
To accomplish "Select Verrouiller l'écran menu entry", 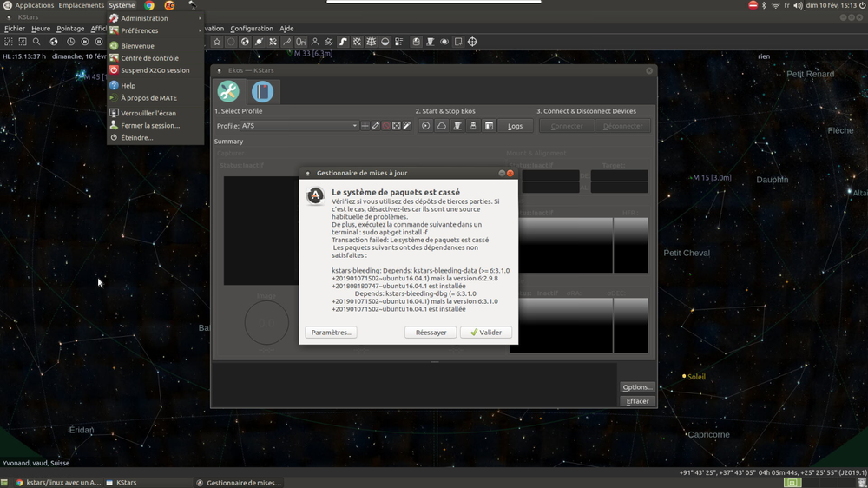I will coord(155,113).
